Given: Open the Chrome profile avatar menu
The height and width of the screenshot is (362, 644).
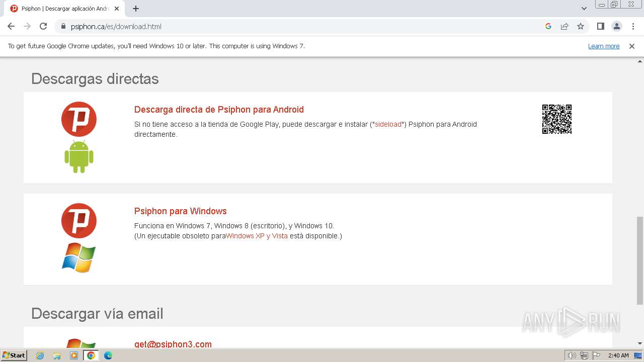Looking at the screenshot, I should pyautogui.click(x=616, y=26).
